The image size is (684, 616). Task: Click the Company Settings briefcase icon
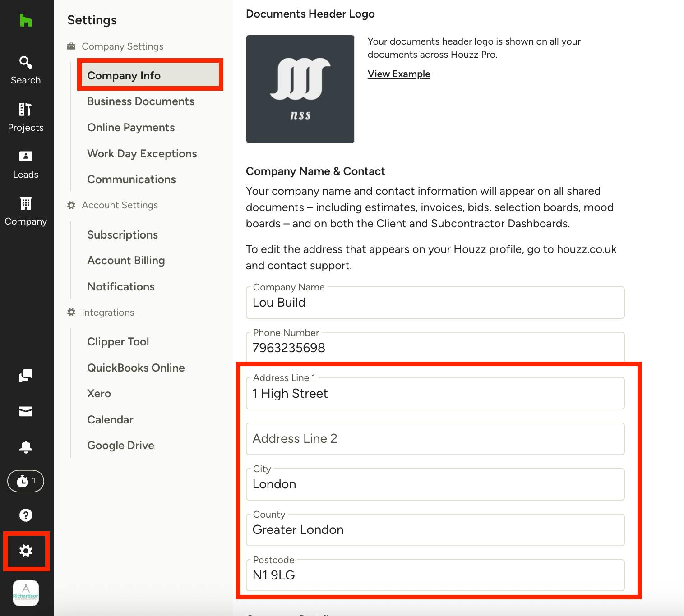coord(71,46)
